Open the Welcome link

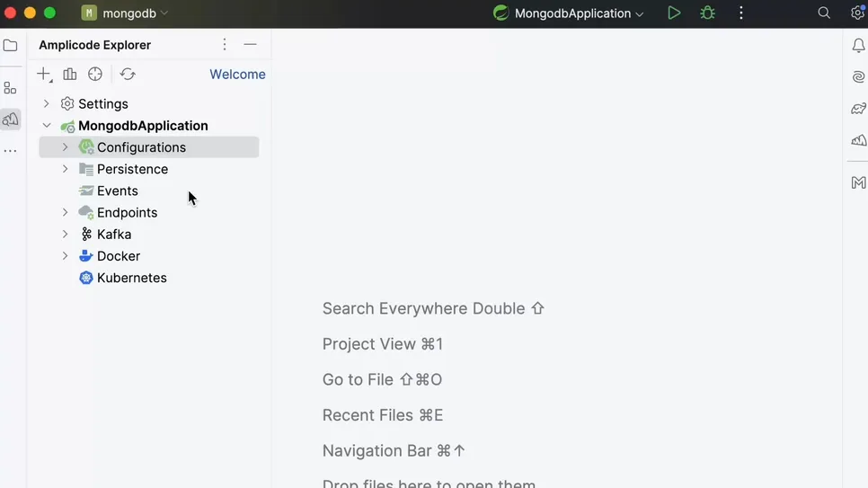click(x=237, y=75)
